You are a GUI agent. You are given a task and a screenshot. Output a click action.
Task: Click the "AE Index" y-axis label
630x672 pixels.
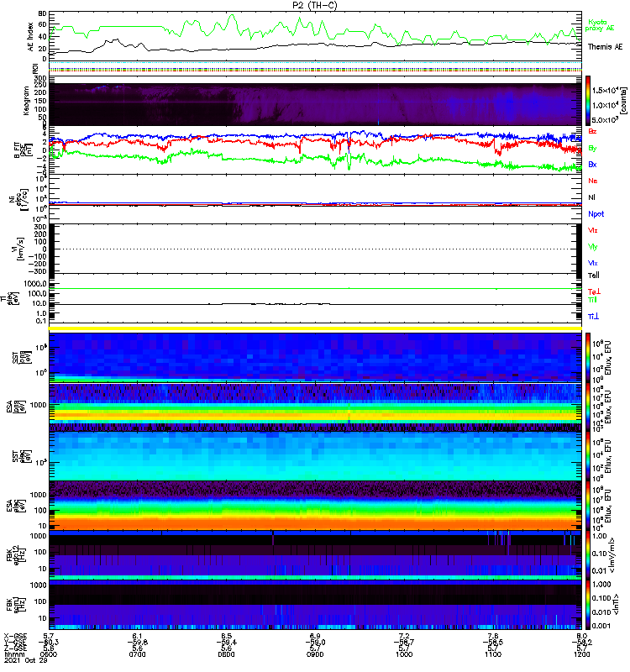[30, 37]
